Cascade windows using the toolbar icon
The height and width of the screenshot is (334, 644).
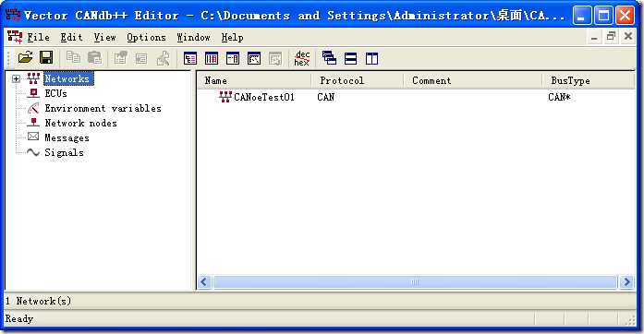click(x=330, y=58)
